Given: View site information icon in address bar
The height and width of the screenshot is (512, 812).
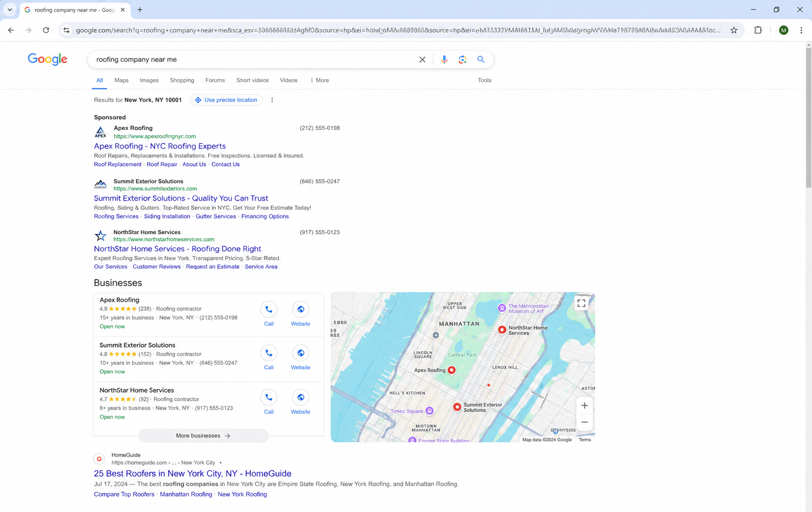Looking at the screenshot, I should tap(66, 30).
